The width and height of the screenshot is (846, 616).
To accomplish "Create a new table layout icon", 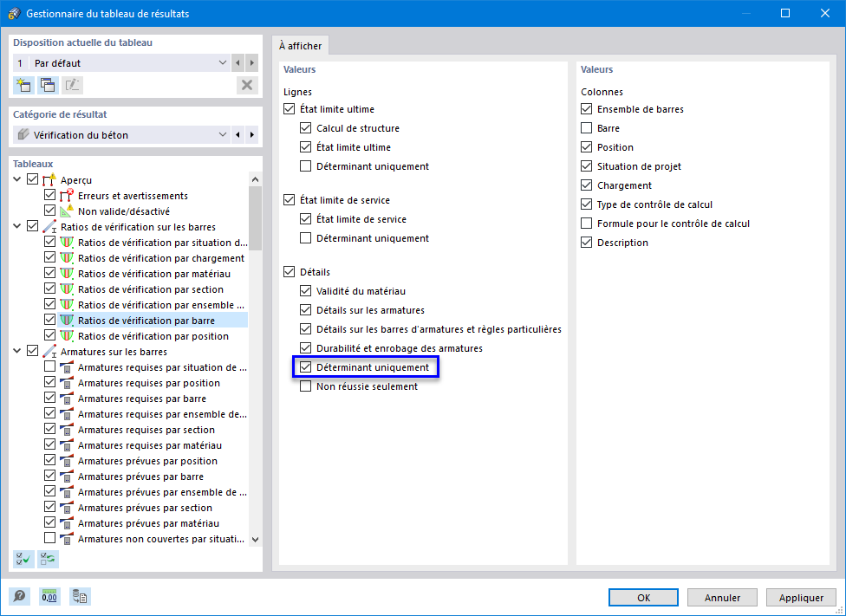I will 23,85.
